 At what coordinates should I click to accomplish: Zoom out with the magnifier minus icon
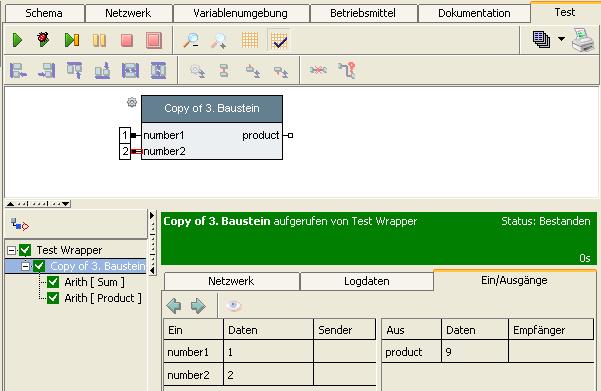191,40
